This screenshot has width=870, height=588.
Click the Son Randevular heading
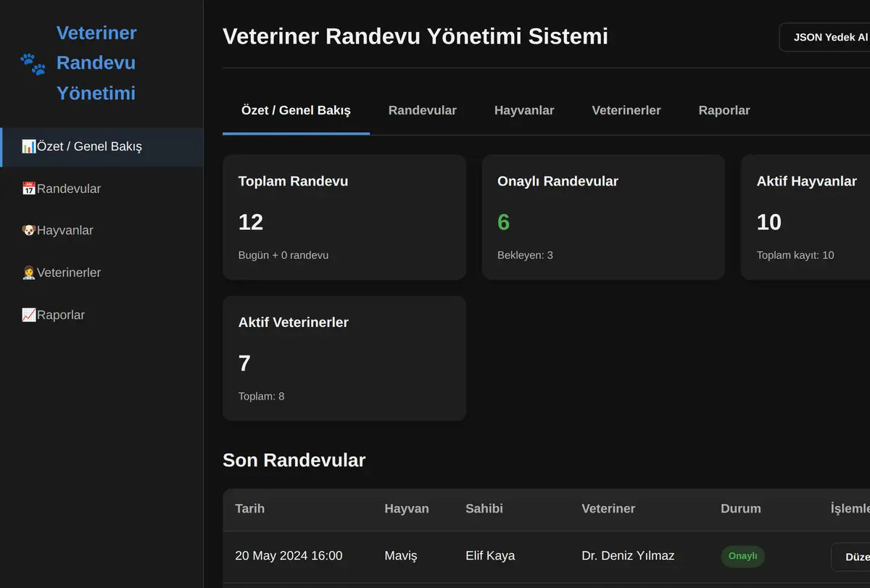coord(294,460)
